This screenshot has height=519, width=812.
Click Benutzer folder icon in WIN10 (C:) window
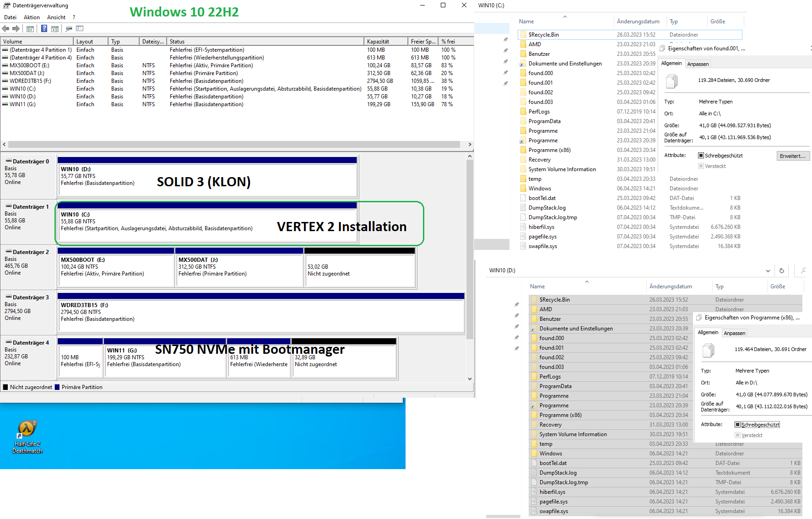point(523,54)
